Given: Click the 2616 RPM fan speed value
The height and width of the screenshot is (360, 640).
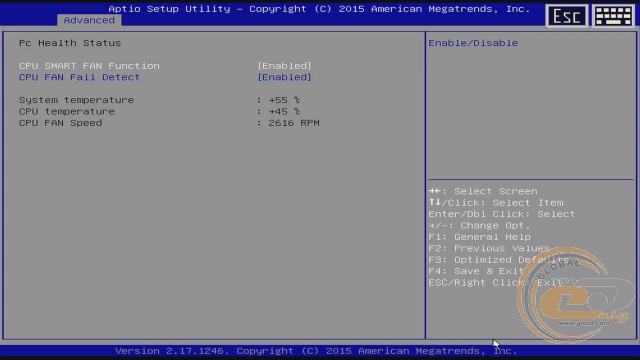Looking at the screenshot, I should [294, 123].
